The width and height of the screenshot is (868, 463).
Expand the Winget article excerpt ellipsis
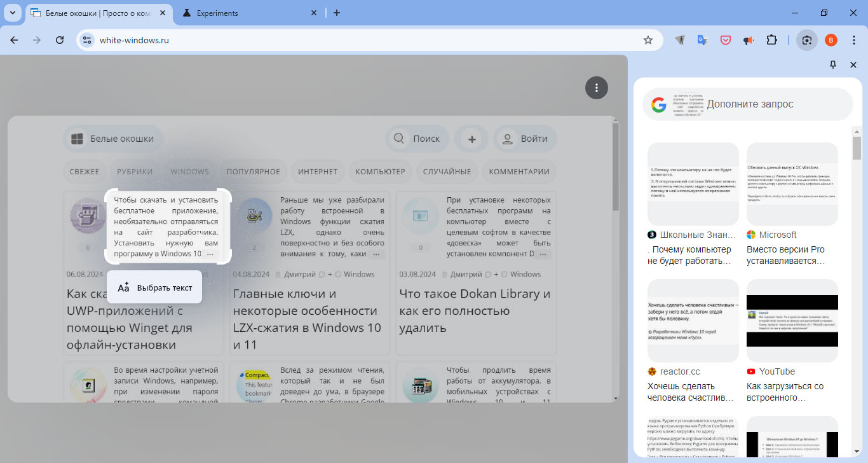coord(210,254)
